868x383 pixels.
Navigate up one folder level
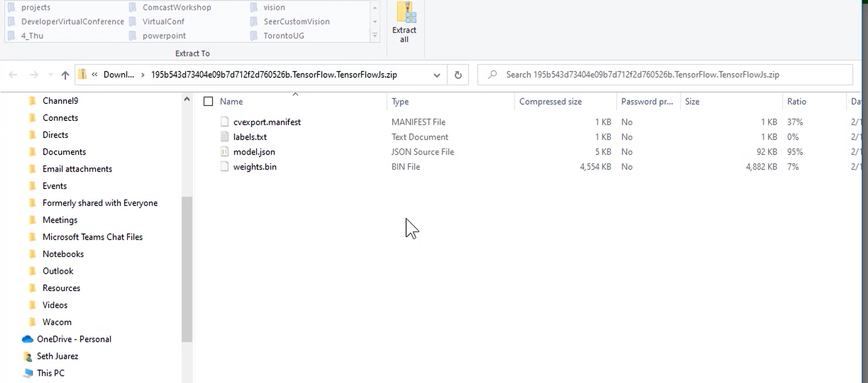click(x=65, y=75)
